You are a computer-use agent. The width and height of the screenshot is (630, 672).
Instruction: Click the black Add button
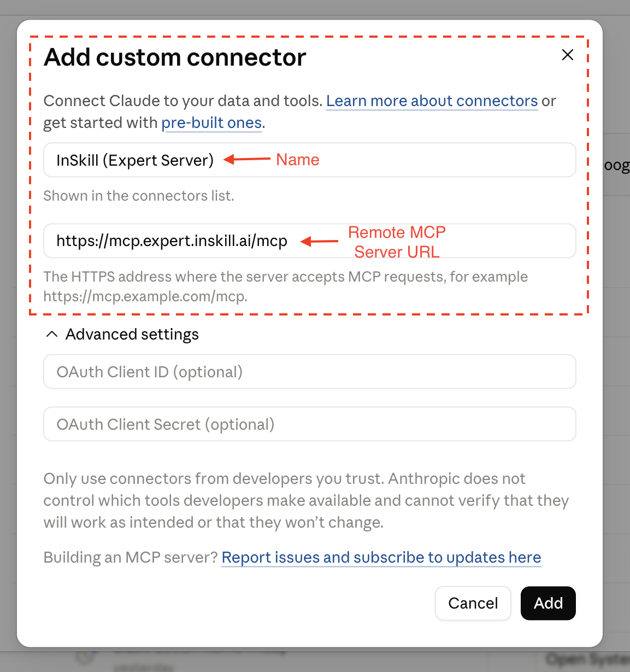coord(548,603)
